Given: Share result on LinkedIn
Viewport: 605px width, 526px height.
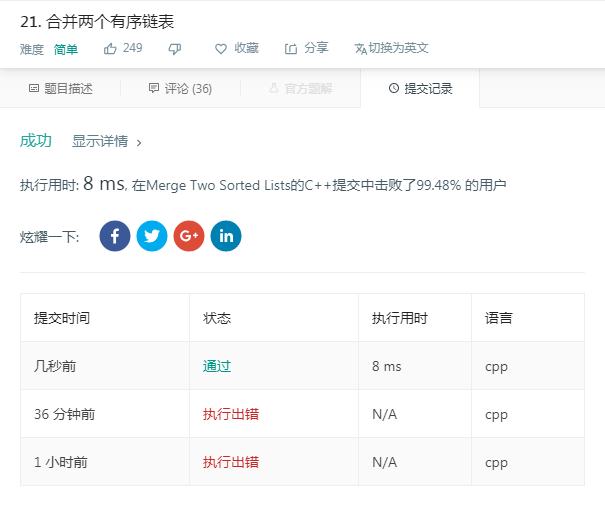Looking at the screenshot, I should (226, 236).
